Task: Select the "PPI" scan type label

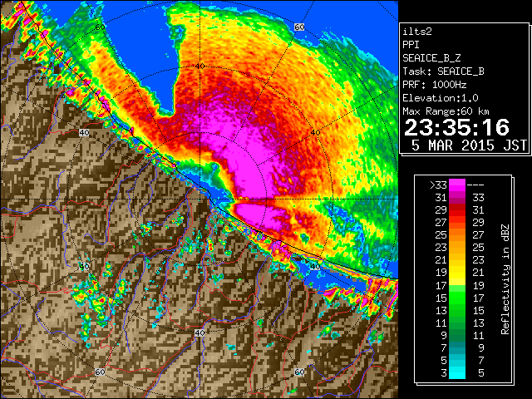Action: [x=411, y=45]
